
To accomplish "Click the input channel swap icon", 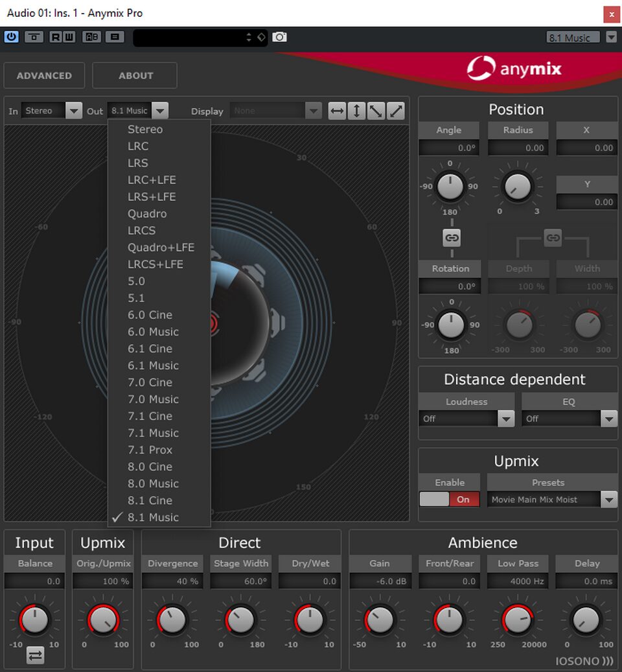I will (35, 655).
